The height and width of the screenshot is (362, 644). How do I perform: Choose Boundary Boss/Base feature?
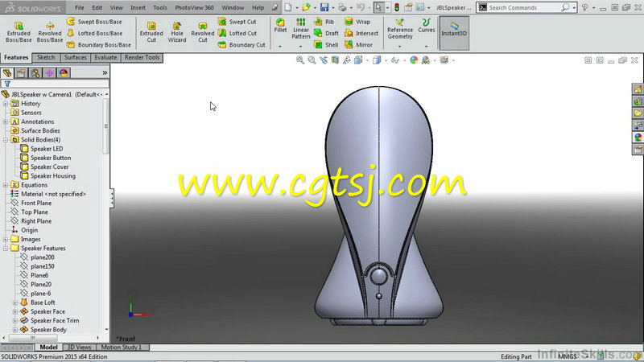pyautogui.click(x=98, y=45)
